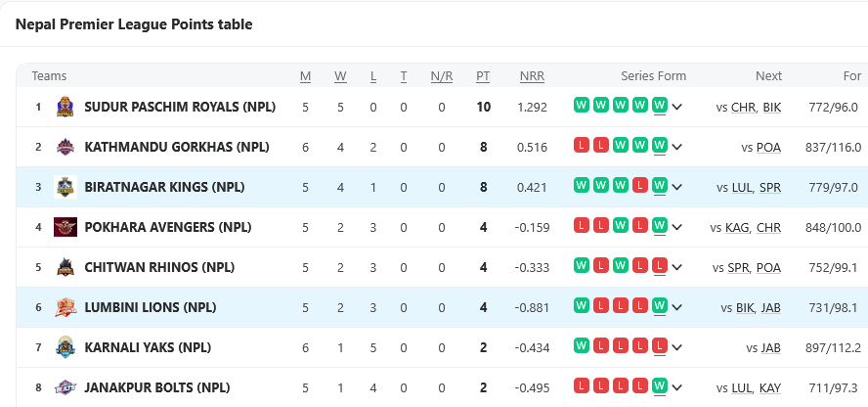Click Biratnagar Kings first green W badge
The image size is (868, 407).
pos(582,185)
